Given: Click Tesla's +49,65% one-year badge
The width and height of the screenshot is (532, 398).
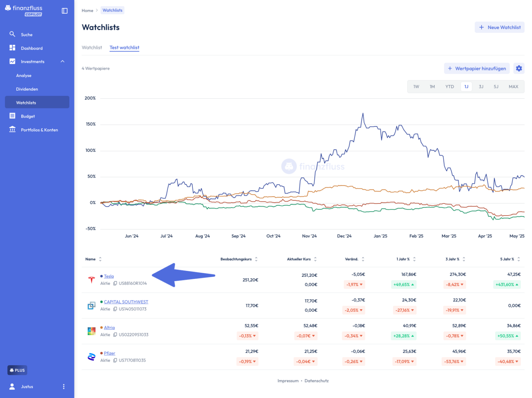Looking at the screenshot, I should 404,284.
